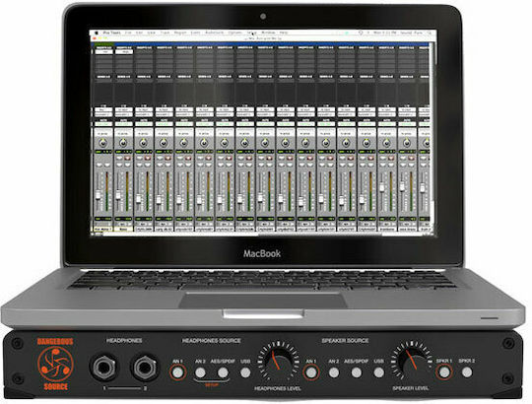The image size is (532, 404).
Task: Mute the second mixer channel
Action: pos(127,165)
